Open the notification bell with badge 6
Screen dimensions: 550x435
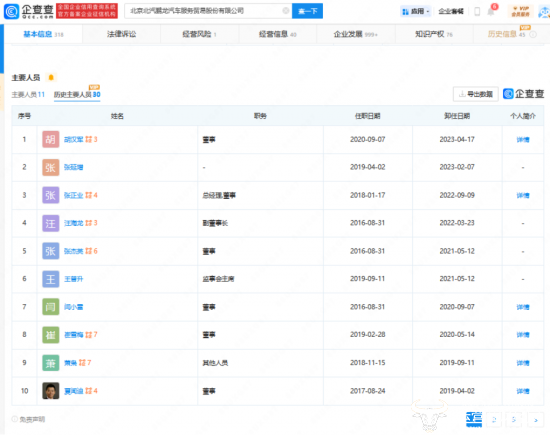[491, 11]
